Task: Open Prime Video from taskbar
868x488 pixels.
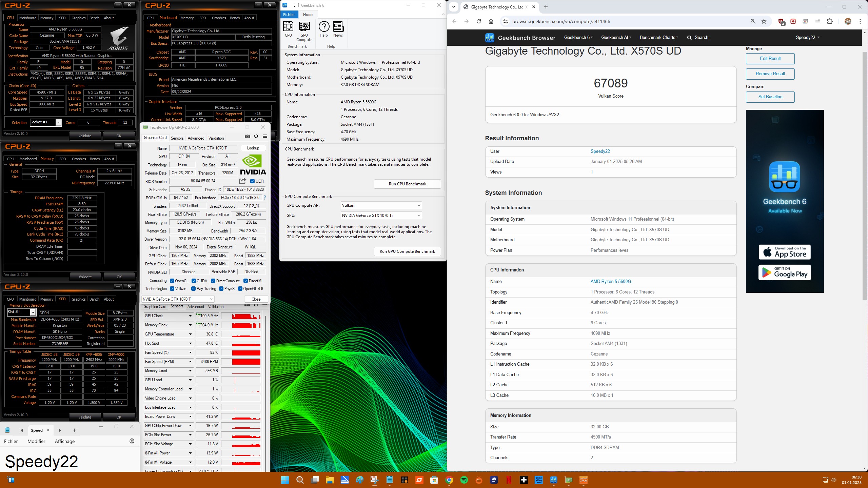Action: (539, 480)
